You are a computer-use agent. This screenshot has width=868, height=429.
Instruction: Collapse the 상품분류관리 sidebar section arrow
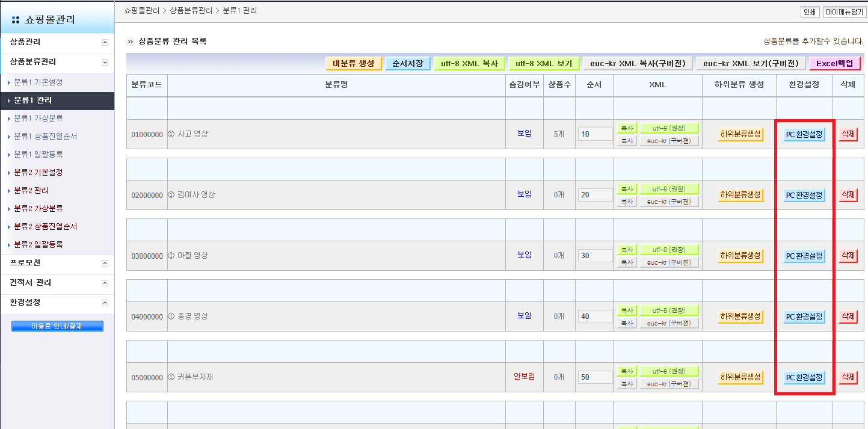pos(105,62)
